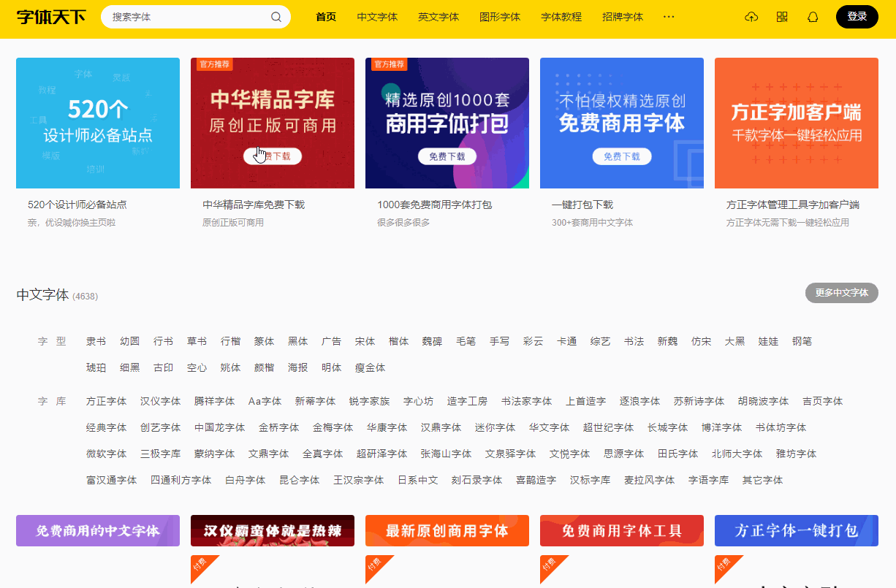Open the 520个设计师必备站点 banner
Image resolution: width=896 pixels, height=588 pixels.
98,123
